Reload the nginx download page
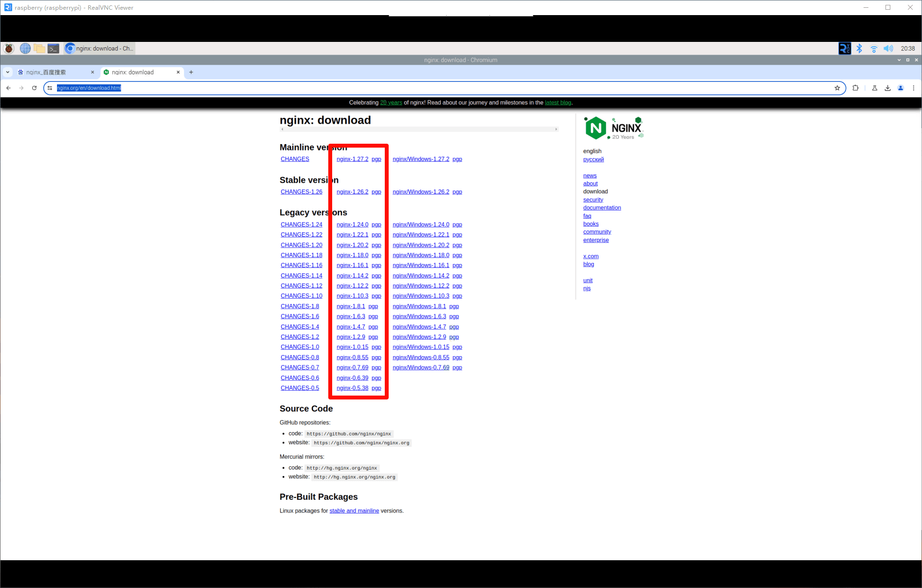The width and height of the screenshot is (922, 588). [34, 88]
